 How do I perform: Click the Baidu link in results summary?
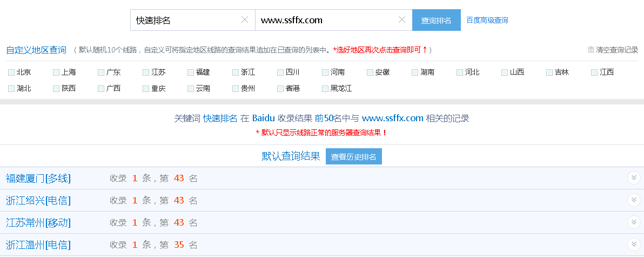[263, 118]
